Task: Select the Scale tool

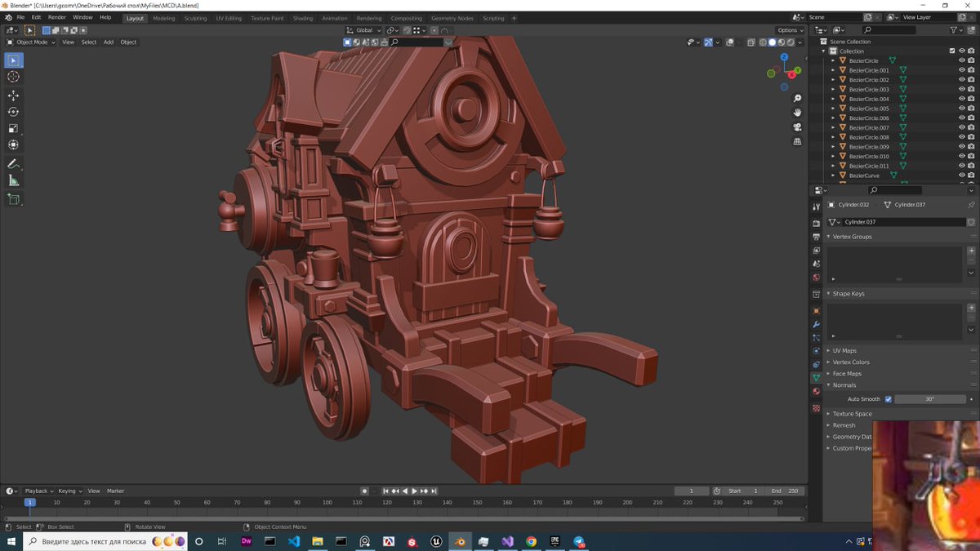Action: 14,128
